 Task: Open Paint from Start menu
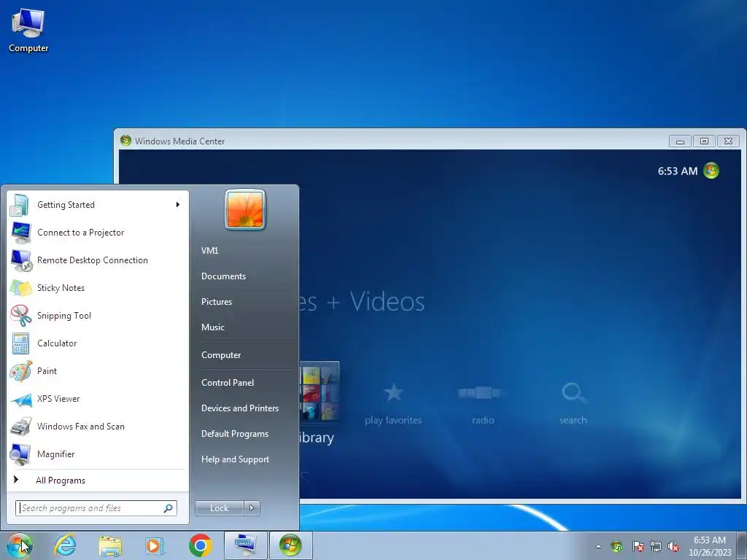tap(98, 371)
